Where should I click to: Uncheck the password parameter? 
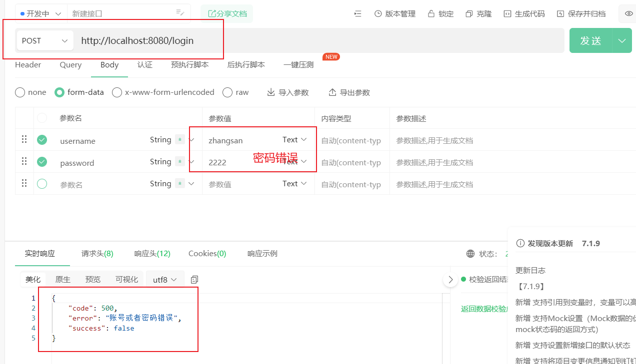point(42,162)
